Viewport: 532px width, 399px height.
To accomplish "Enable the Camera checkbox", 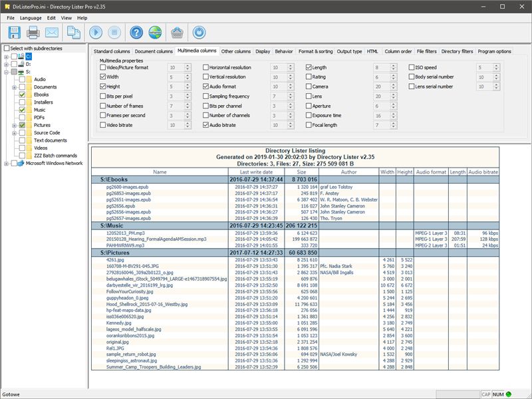I will [x=309, y=86].
